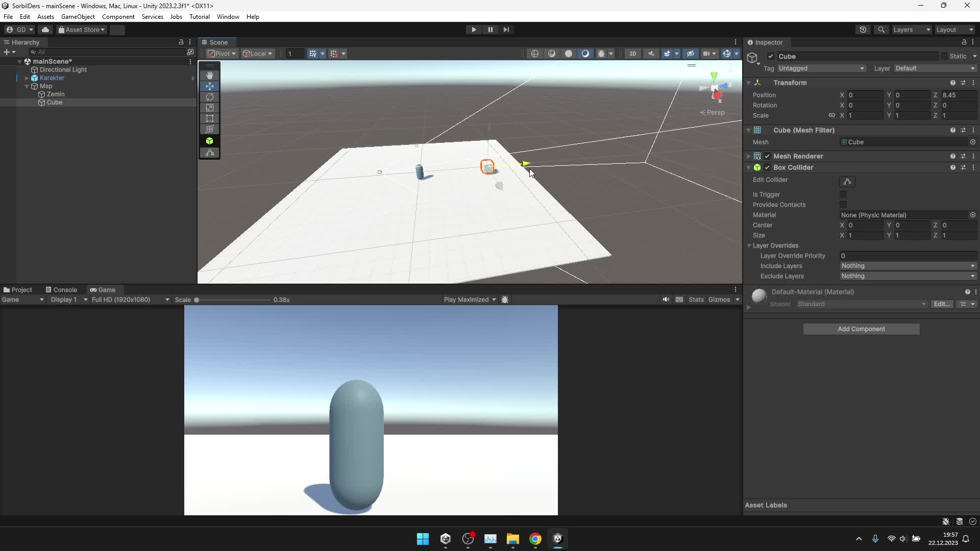Click Add Component button in Inspector
This screenshot has width=980, height=551.
[861, 329]
